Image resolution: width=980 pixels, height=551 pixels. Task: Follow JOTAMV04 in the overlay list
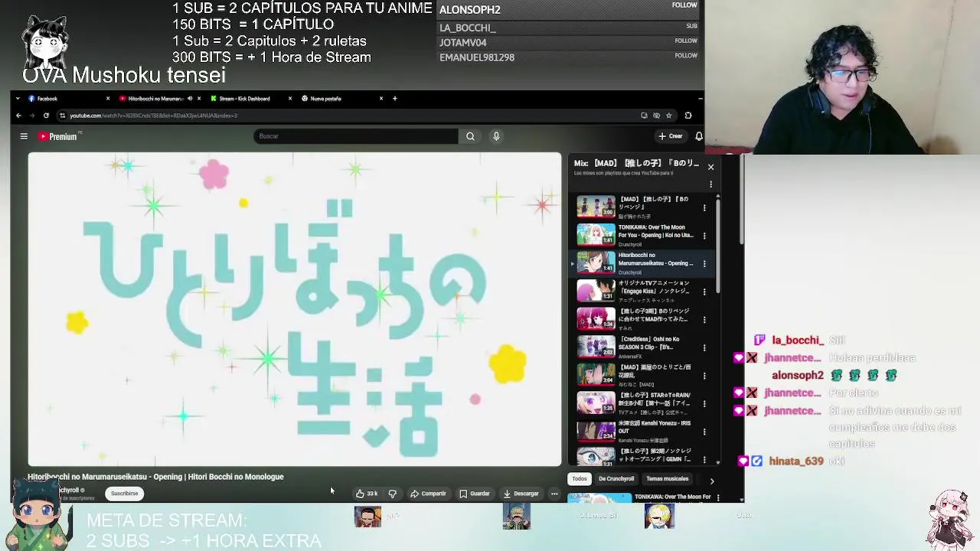[686, 41]
